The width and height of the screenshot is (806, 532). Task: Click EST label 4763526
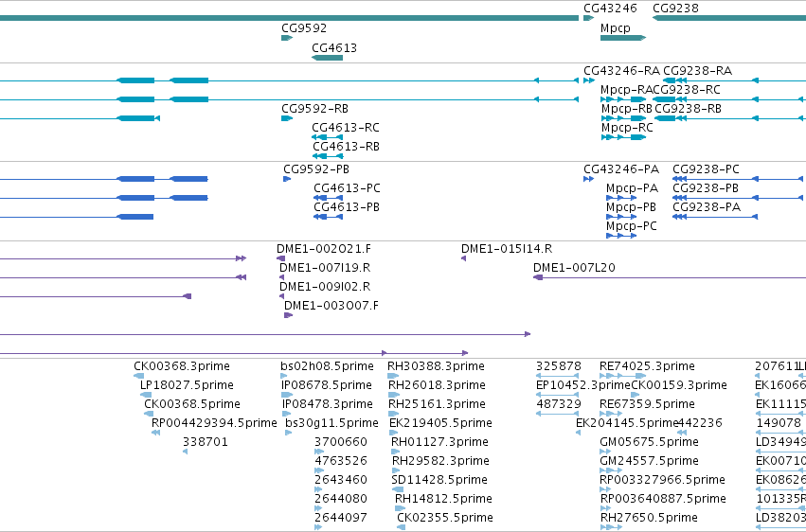click(341, 461)
